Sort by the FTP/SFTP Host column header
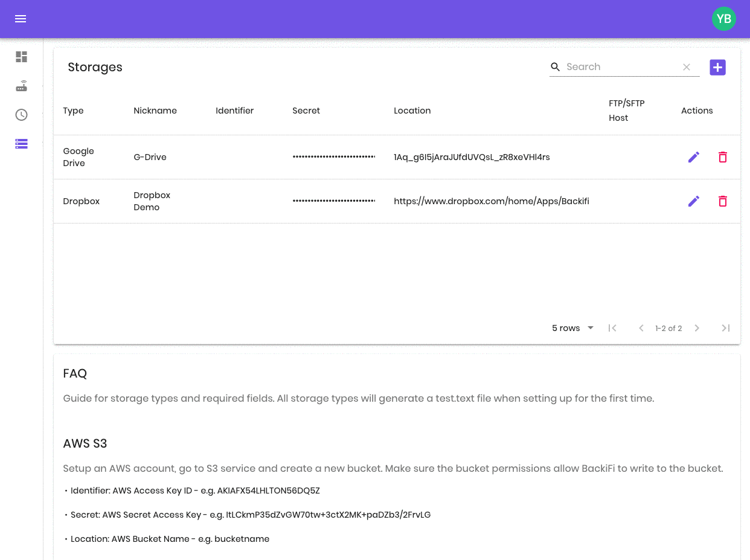The height and width of the screenshot is (560, 750). [627, 111]
